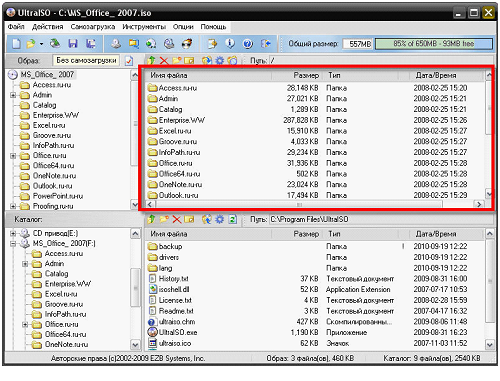500x381 pixels.
Task: Click the Save As icon
Action: pyautogui.click(x=90, y=44)
